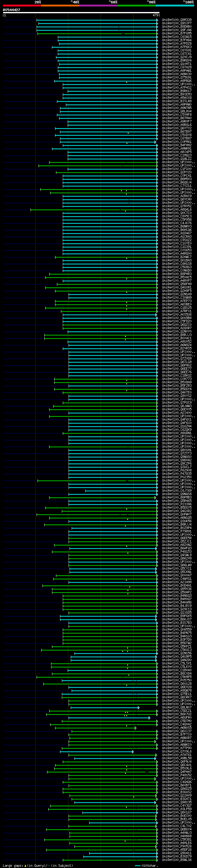Image resolution: width=197 pixels, height=868 pixels.
Task: Click label UniRef100_C1BKU2
Action: pyautogui.click(x=177, y=375)
